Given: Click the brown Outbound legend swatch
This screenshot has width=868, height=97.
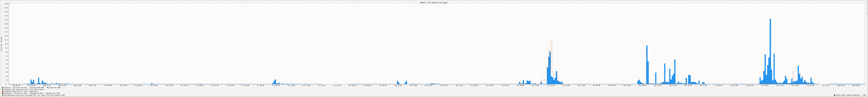Looking at the screenshot, I should click(x=3, y=93).
